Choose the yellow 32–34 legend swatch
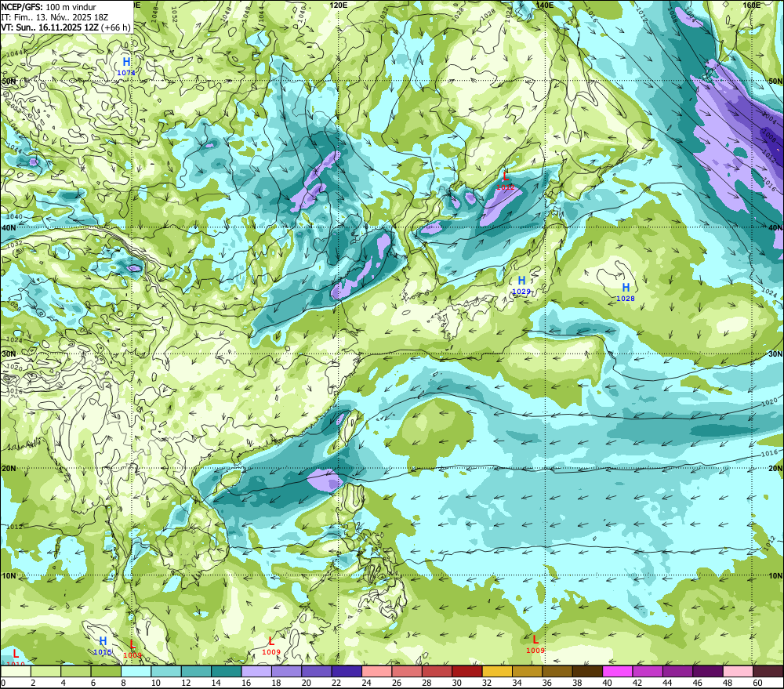This screenshot has width=784, height=689. tap(497, 671)
